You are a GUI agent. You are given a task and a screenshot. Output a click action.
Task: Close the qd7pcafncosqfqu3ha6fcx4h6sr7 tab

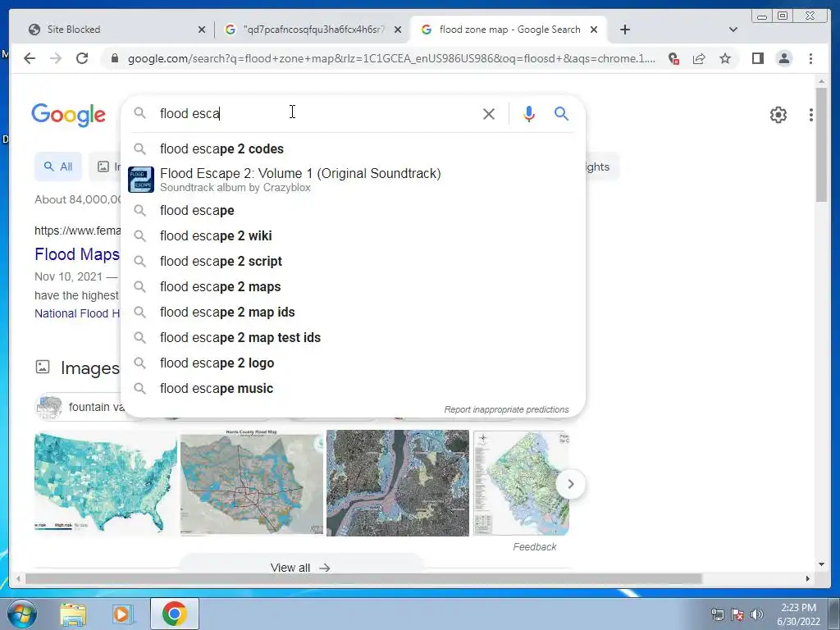pyautogui.click(x=398, y=30)
